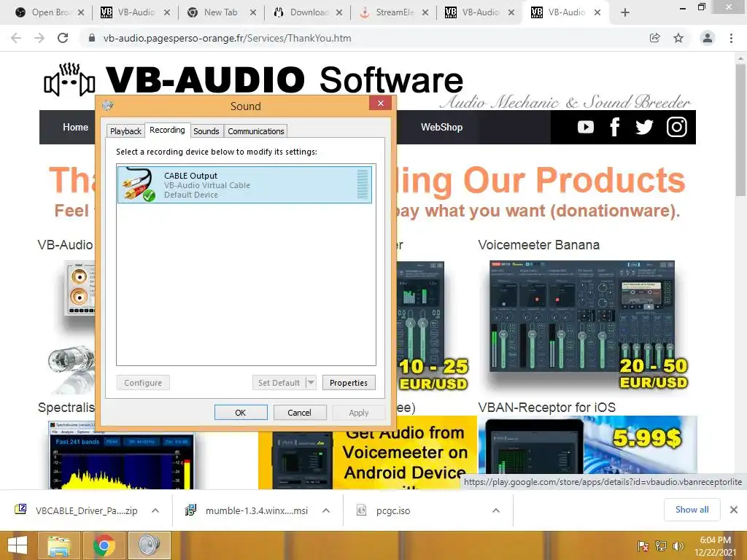Click the page vertical scrollbar thumb
Image resolution: width=747 pixels, height=560 pixels.
click(x=740, y=130)
